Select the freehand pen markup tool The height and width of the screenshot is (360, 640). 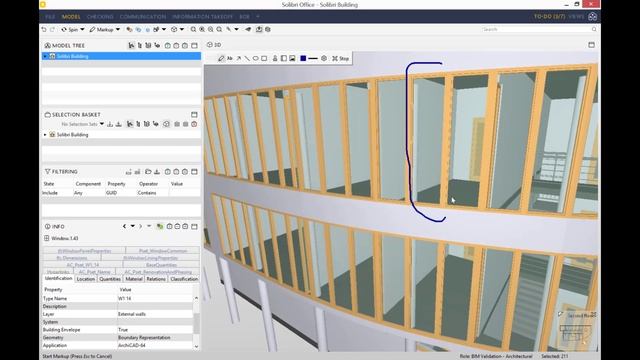pyautogui.click(x=221, y=58)
